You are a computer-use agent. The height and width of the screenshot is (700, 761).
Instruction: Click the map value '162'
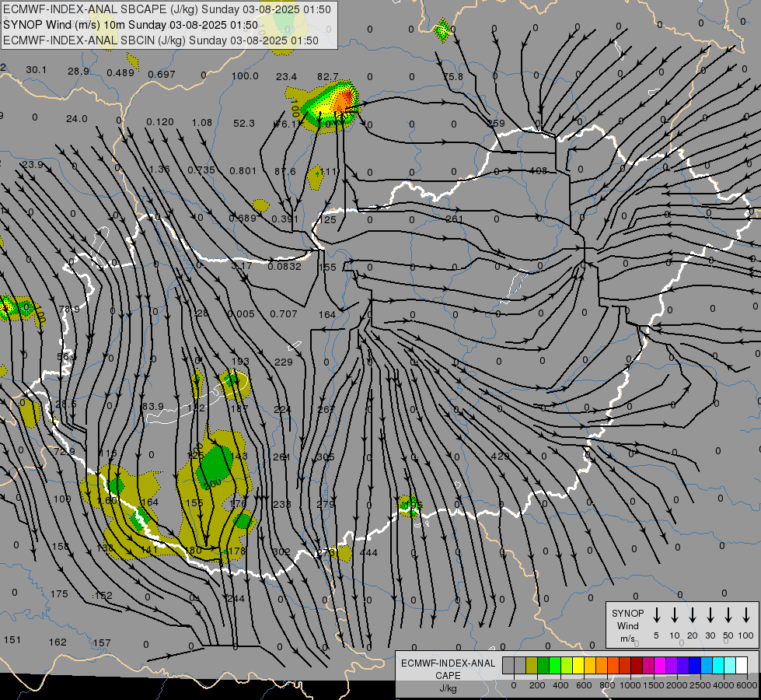58,642
